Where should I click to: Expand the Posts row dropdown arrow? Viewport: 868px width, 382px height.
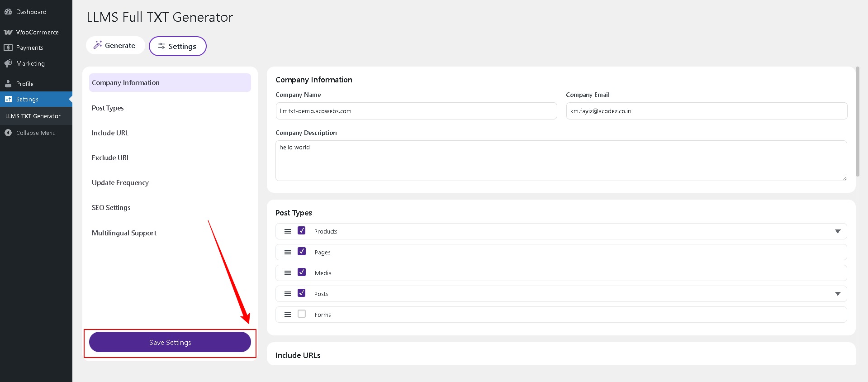tap(838, 294)
